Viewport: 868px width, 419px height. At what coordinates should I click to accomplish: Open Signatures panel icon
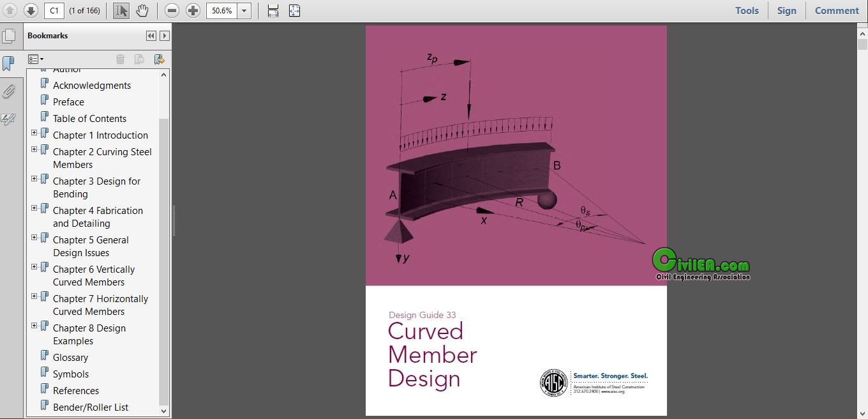click(8, 119)
